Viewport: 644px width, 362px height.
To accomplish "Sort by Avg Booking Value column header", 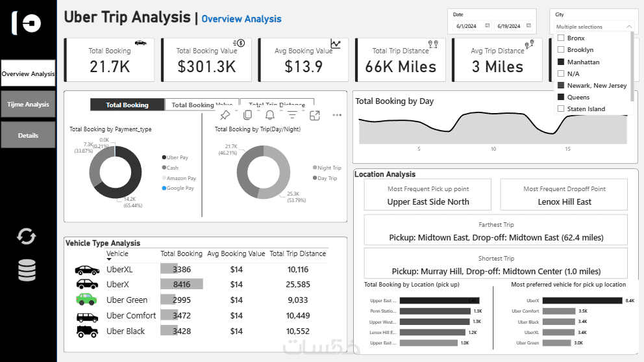I will click(x=236, y=254).
